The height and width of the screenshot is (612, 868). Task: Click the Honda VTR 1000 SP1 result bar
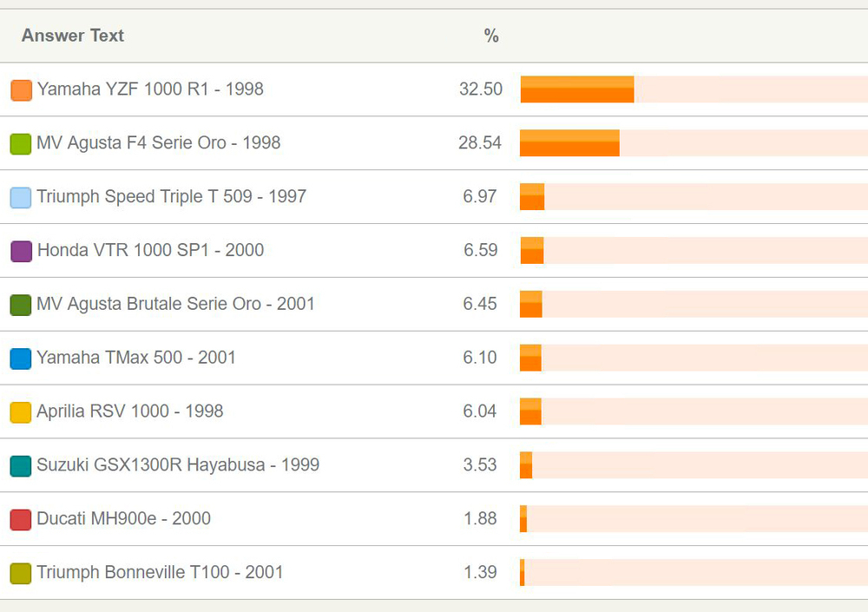pyautogui.click(x=532, y=251)
